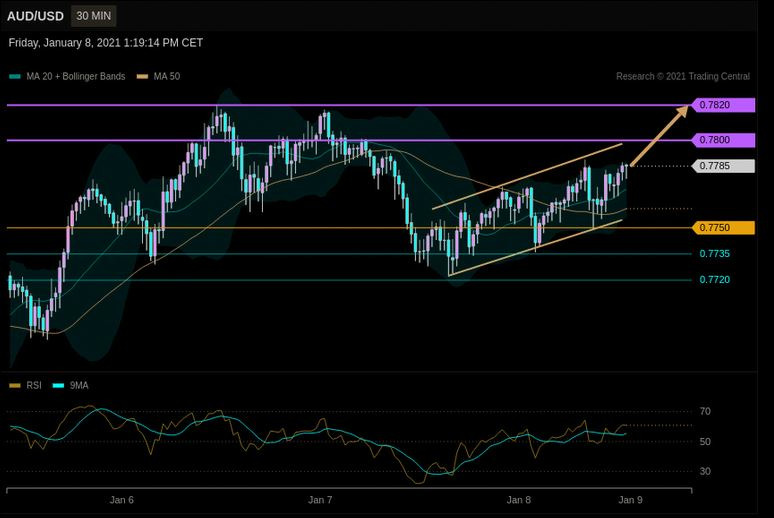This screenshot has width=774, height=518.
Task: Click the teal MA 20 legend swatch
Action: tap(15, 77)
